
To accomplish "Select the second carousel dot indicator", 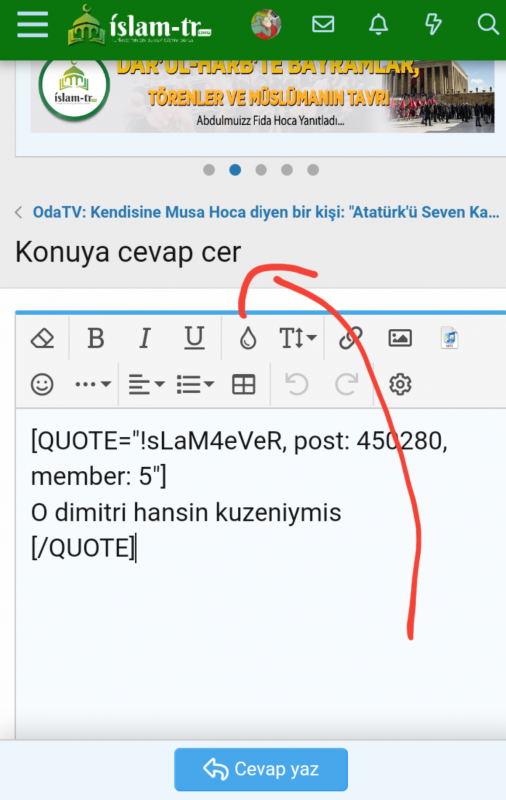I will click(235, 170).
